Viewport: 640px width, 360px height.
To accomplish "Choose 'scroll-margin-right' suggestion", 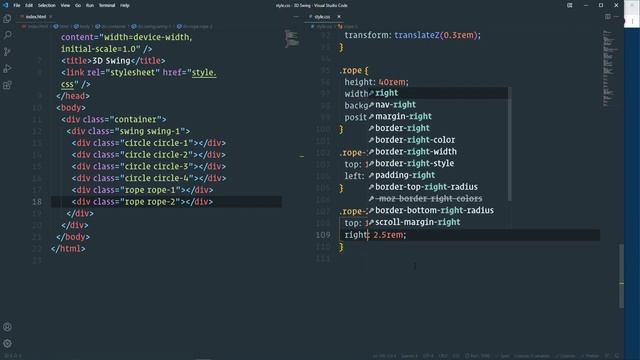I will pos(438,222).
